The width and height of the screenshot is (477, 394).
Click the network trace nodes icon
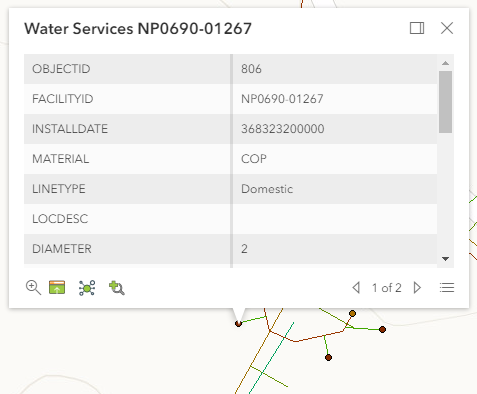[87, 288]
